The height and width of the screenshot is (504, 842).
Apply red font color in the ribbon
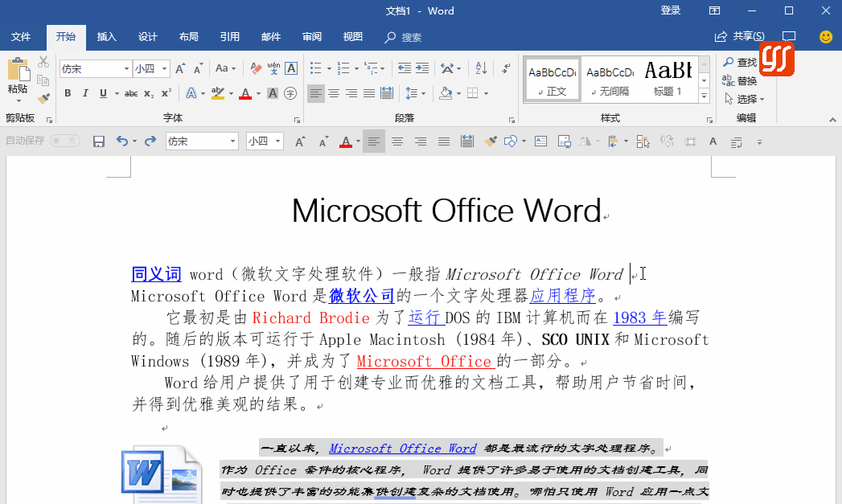(245, 93)
